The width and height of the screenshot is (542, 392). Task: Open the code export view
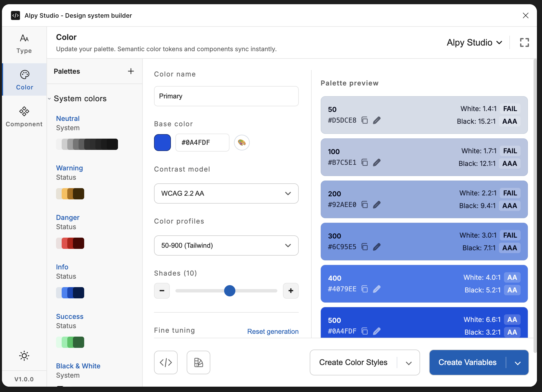pyautogui.click(x=166, y=362)
